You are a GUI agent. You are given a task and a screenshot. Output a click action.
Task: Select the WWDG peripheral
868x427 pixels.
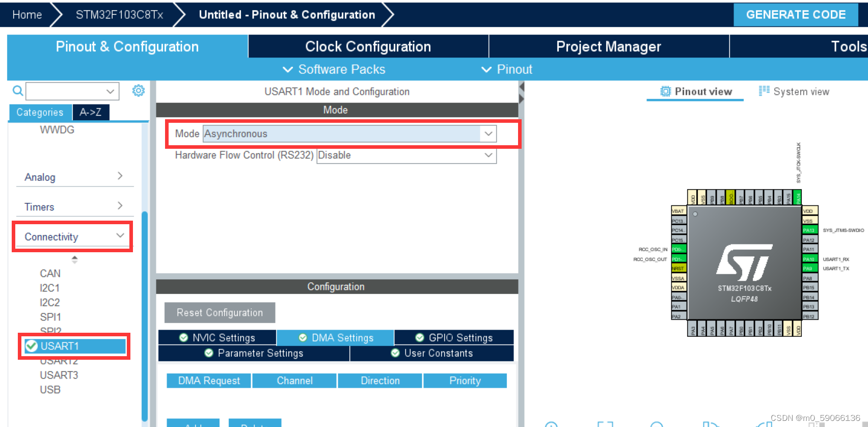[57, 129]
